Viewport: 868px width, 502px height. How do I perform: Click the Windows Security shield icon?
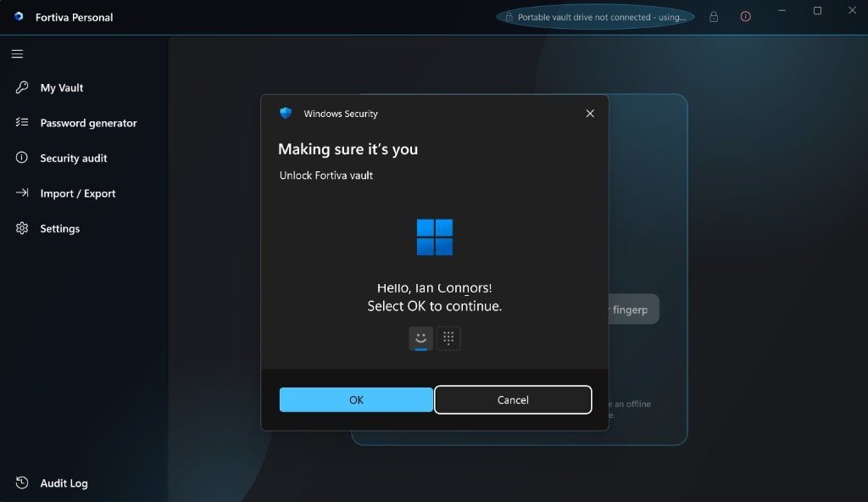[286, 113]
